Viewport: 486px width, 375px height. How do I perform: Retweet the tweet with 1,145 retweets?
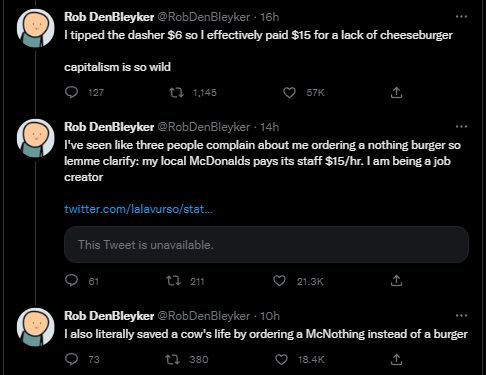pos(176,92)
